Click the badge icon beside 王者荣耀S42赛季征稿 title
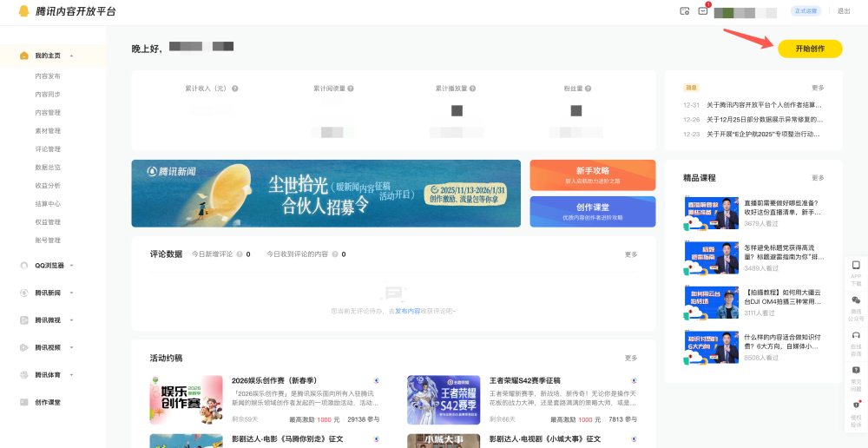This screenshot has width=868, height=448. [634, 380]
